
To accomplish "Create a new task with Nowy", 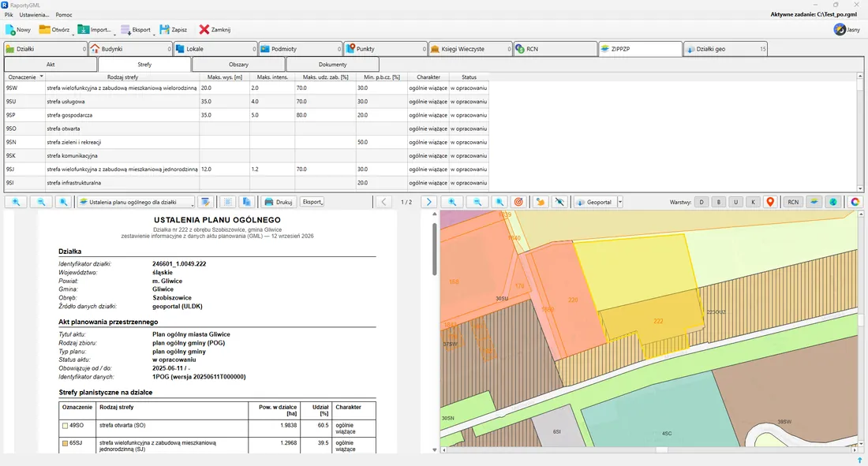I will click(x=17, y=30).
